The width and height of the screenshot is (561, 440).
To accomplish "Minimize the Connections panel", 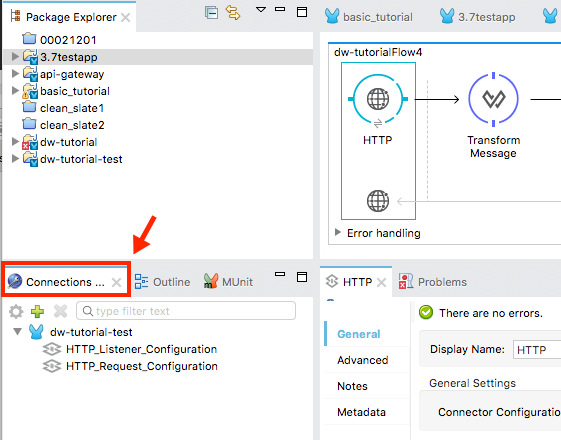I will (x=280, y=274).
